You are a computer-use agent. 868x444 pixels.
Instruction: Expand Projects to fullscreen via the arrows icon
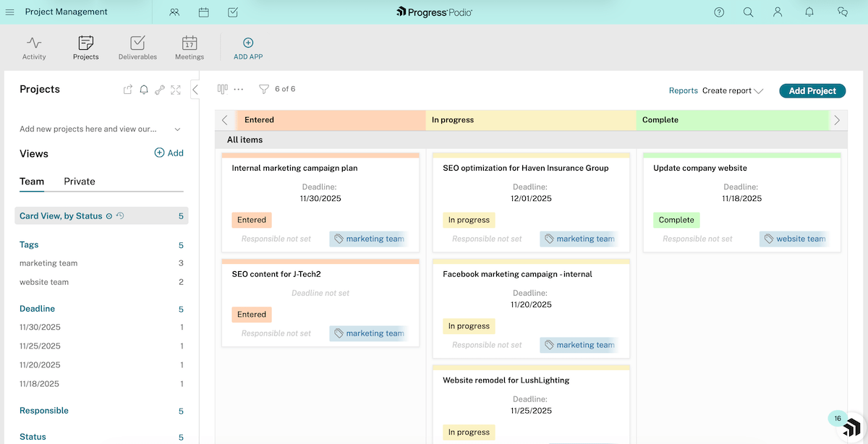[x=176, y=89]
